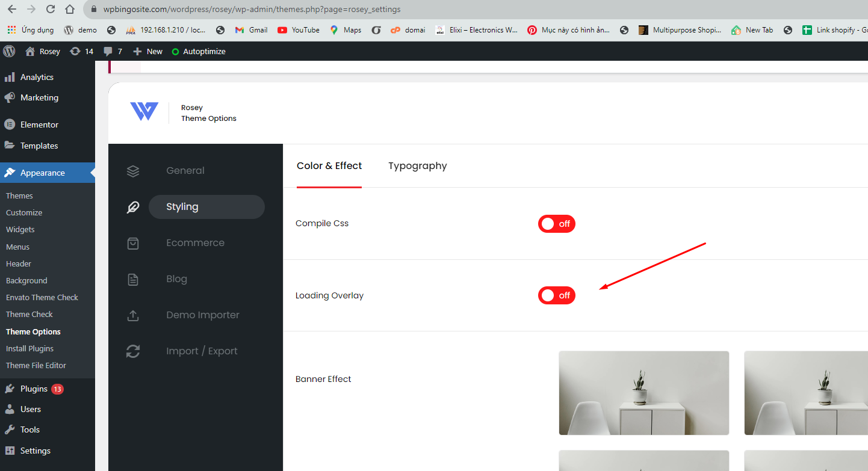This screenshot has width=868, height=471.
Task: Open the demo WordPress bookmark
Action: (x=80, y=29)
